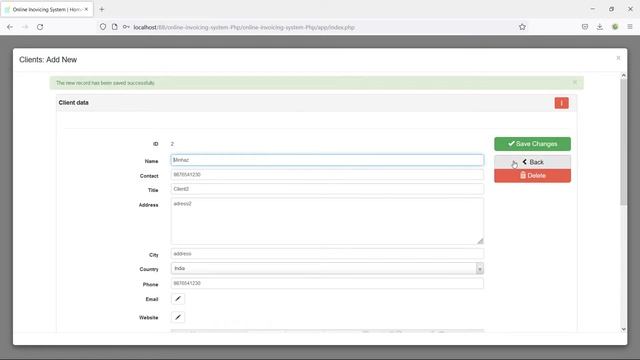Click the Address textarea resize handle
This screenshot has height=360, width=640.
click(480, 241)
